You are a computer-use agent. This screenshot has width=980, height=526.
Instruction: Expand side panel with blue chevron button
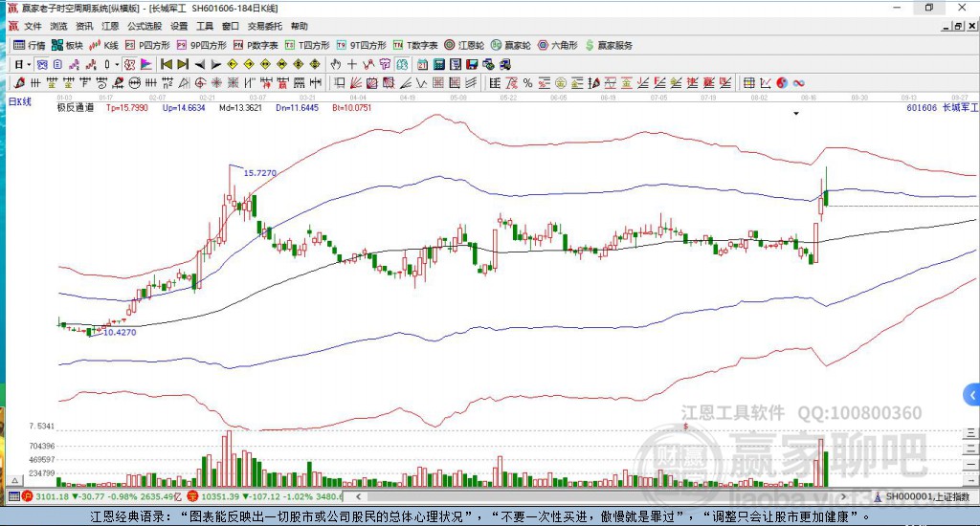click(x=972, y=395)
